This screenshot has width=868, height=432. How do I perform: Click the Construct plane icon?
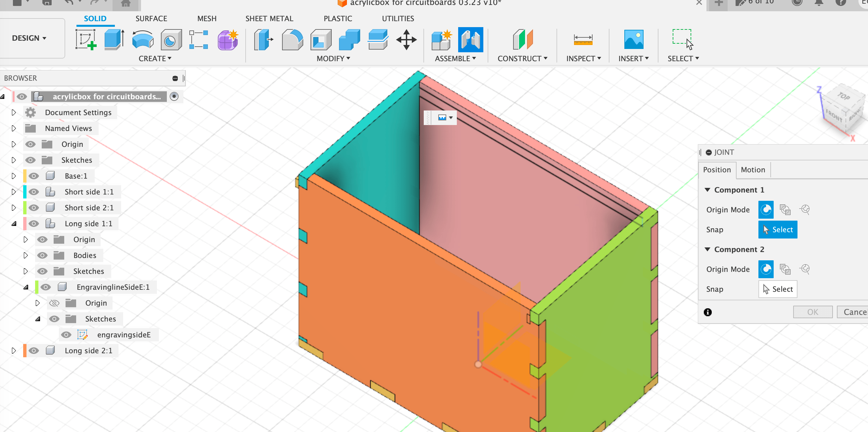coord(523,39)
